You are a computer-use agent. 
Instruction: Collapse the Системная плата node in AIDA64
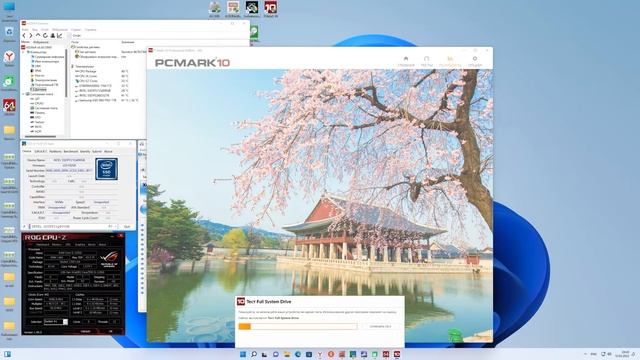(x=24, y=94)
